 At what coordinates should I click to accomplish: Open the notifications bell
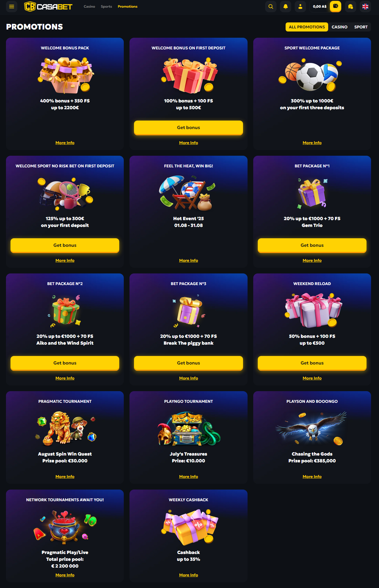pos(286,7)
